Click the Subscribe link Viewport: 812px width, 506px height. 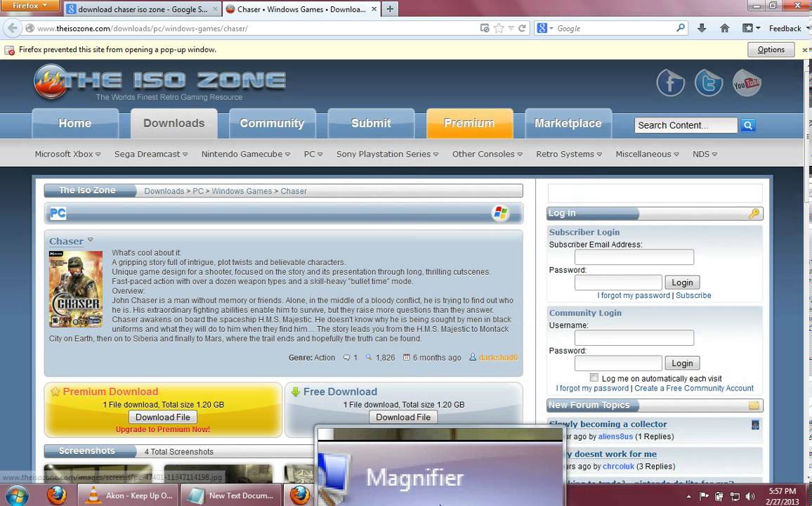693,295
